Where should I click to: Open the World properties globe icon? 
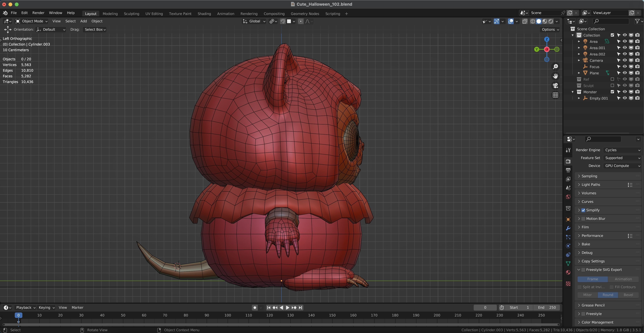(x=568, y=197)
